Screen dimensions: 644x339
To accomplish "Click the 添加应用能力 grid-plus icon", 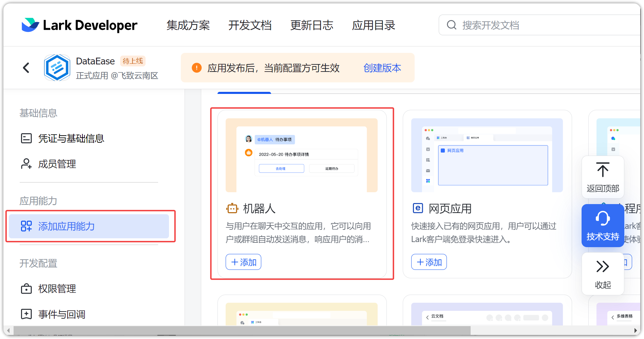I will pos(26,226).
